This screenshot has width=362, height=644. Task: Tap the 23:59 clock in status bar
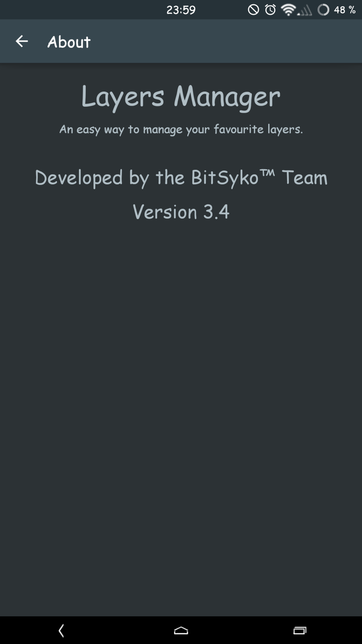(x=181, y=10)
